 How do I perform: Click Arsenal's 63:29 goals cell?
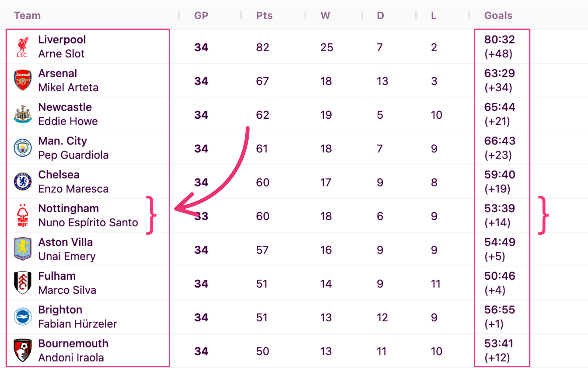499,73
